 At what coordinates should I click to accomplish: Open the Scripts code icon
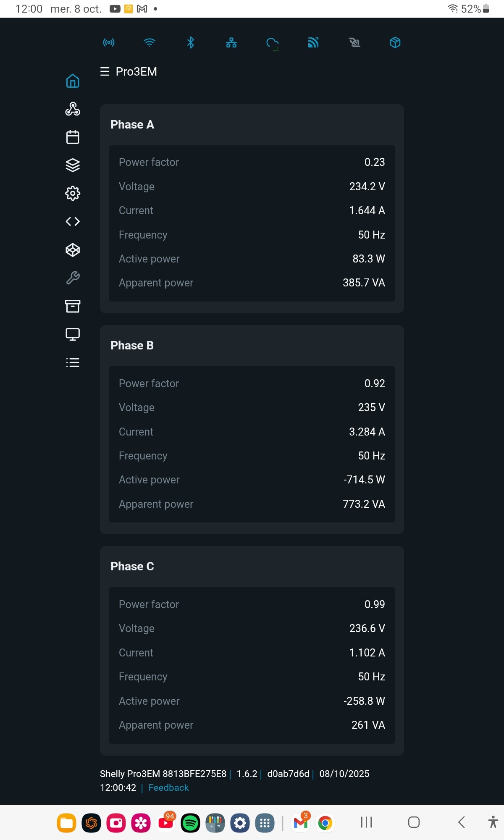point(73,221)
